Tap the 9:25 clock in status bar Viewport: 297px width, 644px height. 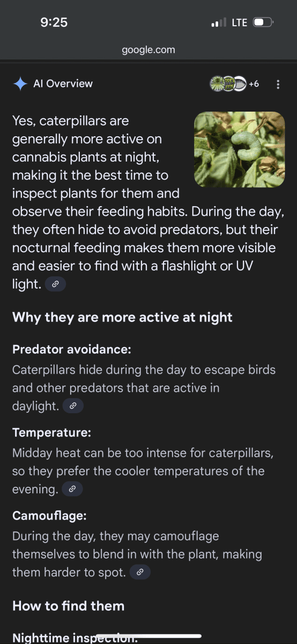(x=54, y=22)
